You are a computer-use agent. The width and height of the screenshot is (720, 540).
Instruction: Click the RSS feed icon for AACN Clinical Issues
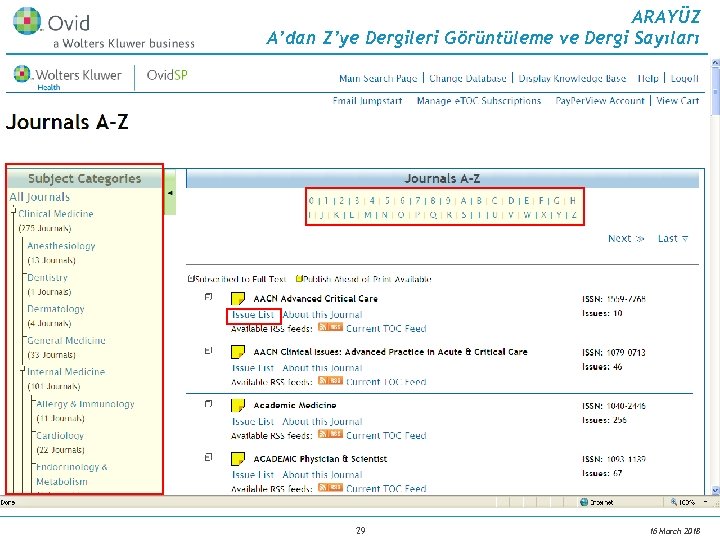click(x=330, y=381)
